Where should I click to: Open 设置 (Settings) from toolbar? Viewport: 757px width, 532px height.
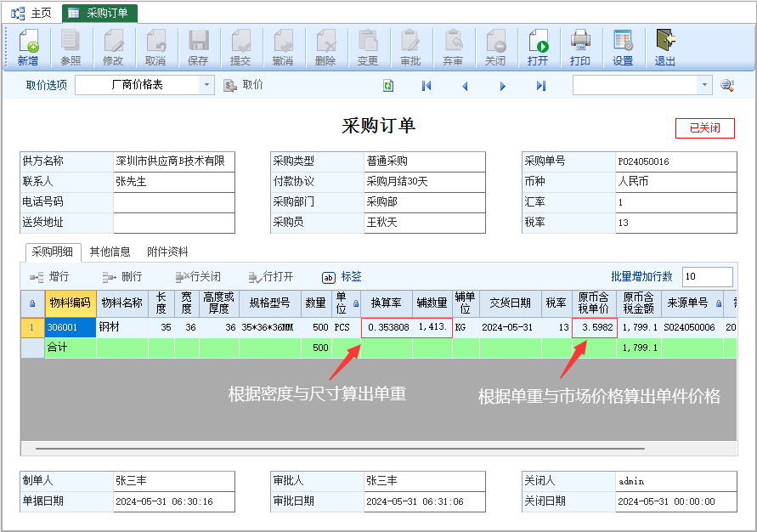point(623,48)
